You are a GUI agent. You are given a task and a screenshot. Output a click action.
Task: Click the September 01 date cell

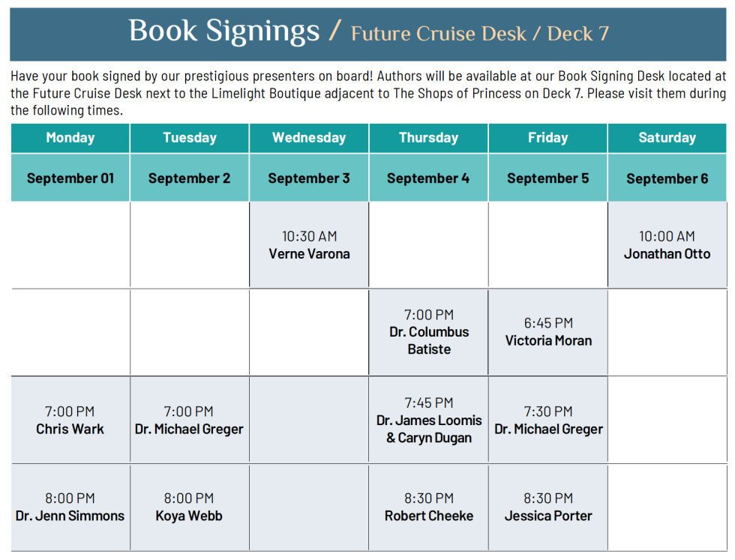click(70, 178)
